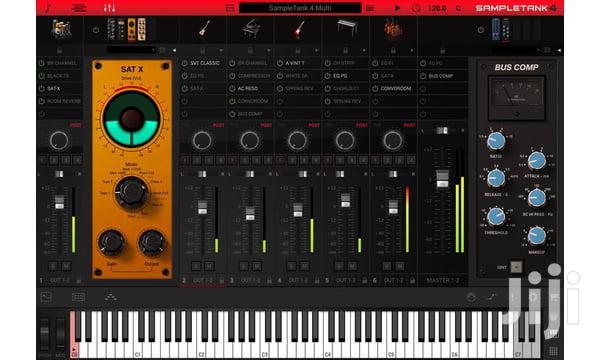Select the bass guitar instrument icon
The height and width of the screenshot is (360, 600).
[204, 29]
